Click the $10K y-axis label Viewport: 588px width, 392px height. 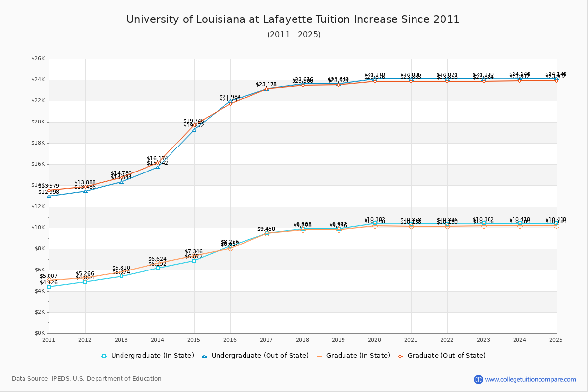(38, 228)
